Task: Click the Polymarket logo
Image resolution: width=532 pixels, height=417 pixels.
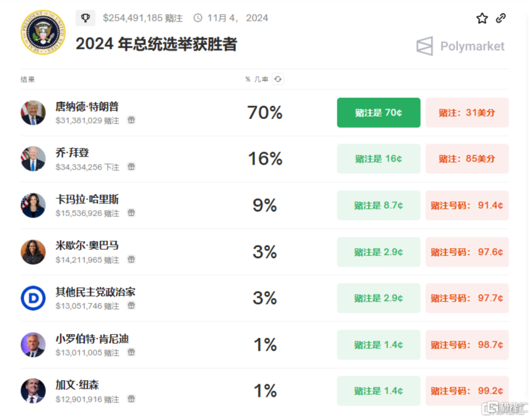Action: click(461, 46)
